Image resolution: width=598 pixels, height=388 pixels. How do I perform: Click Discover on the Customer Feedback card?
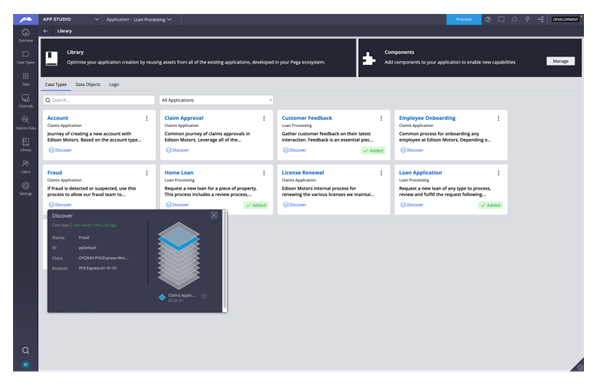point(295,150)
